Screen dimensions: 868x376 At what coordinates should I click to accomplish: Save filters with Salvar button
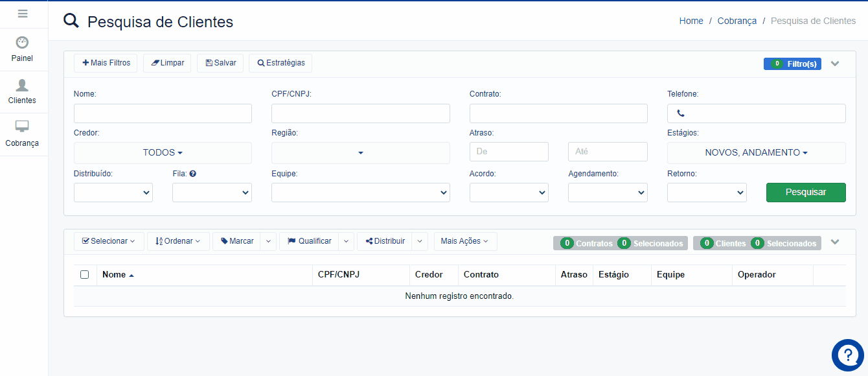pos(220,63)
